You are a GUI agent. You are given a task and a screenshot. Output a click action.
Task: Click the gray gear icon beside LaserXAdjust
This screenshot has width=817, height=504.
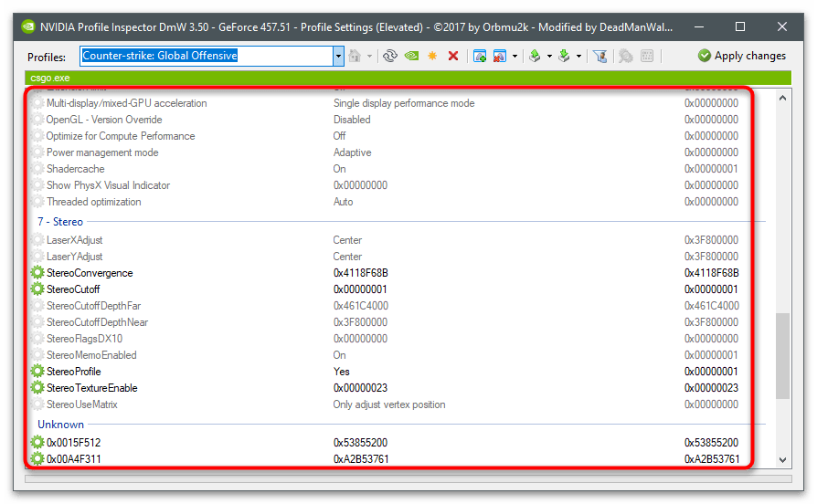37,240
